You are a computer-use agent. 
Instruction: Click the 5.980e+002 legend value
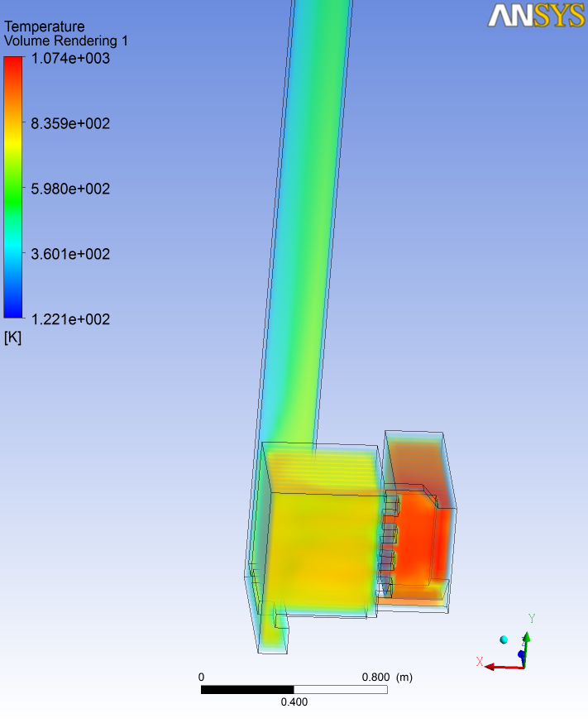(70, 189)
